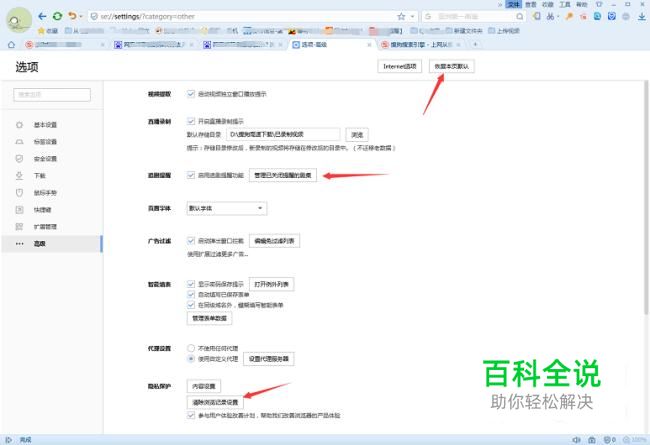Open the 收藏 menu in the menu bar

(x=548, y=4)
